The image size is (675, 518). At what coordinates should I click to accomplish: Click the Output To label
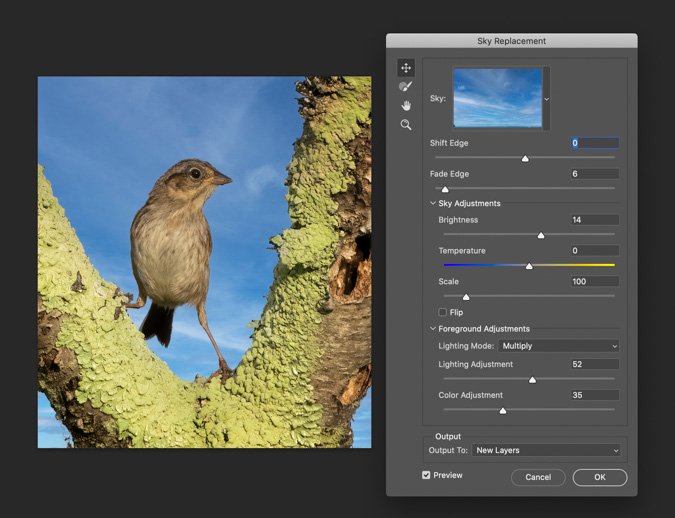448,450
